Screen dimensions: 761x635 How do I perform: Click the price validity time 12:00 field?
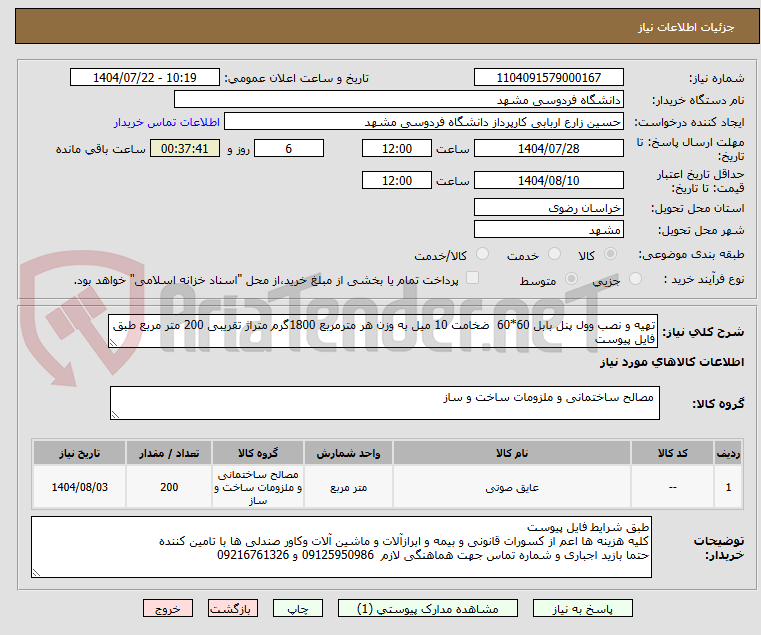[x=397, y=181]
